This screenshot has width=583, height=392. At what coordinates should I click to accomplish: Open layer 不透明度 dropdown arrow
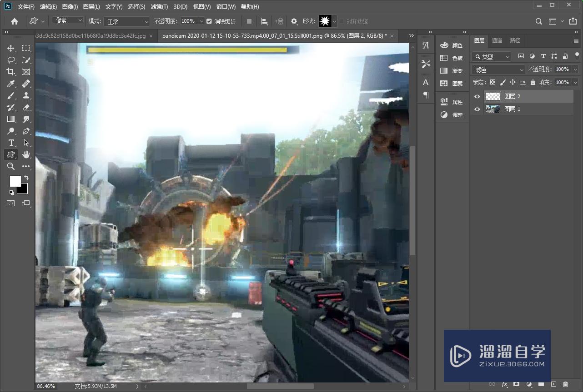pyautogui.click(x=576, y=69)
